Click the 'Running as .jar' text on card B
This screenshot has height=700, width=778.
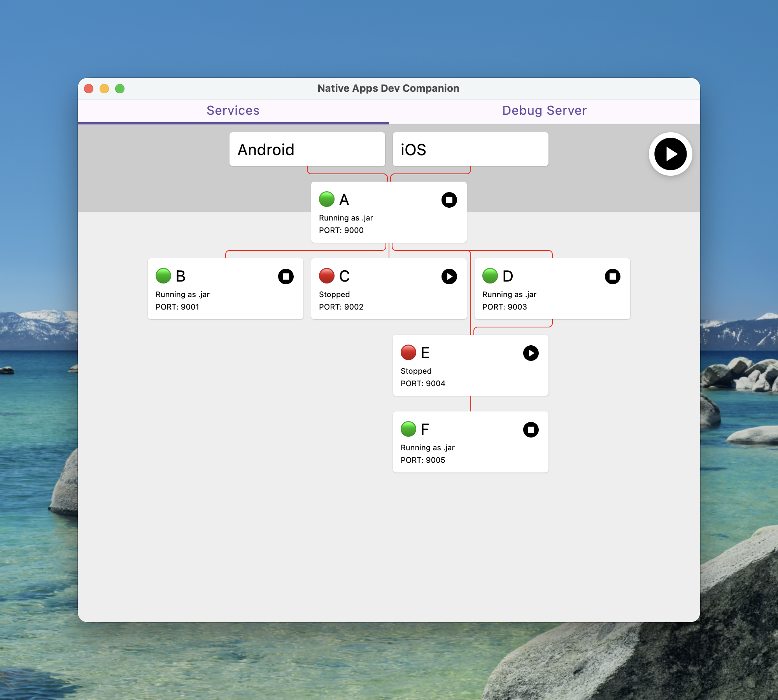click(x=182, y=294)
